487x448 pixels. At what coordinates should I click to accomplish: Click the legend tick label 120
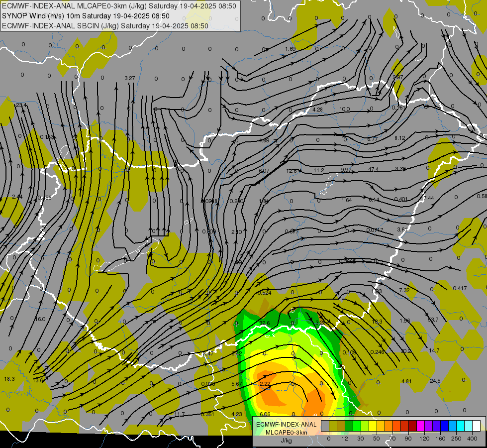tap(424, 439)
